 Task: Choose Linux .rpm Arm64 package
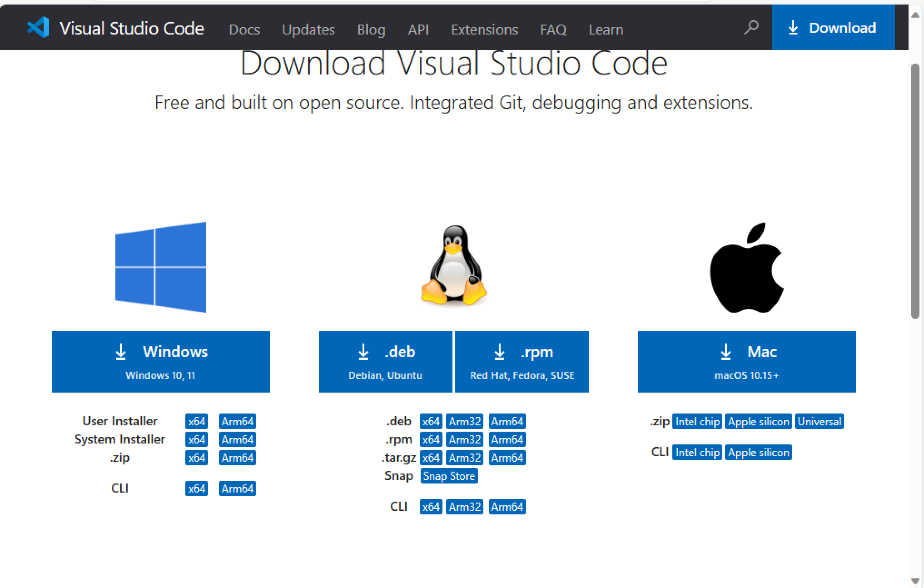tap(507, 439)
